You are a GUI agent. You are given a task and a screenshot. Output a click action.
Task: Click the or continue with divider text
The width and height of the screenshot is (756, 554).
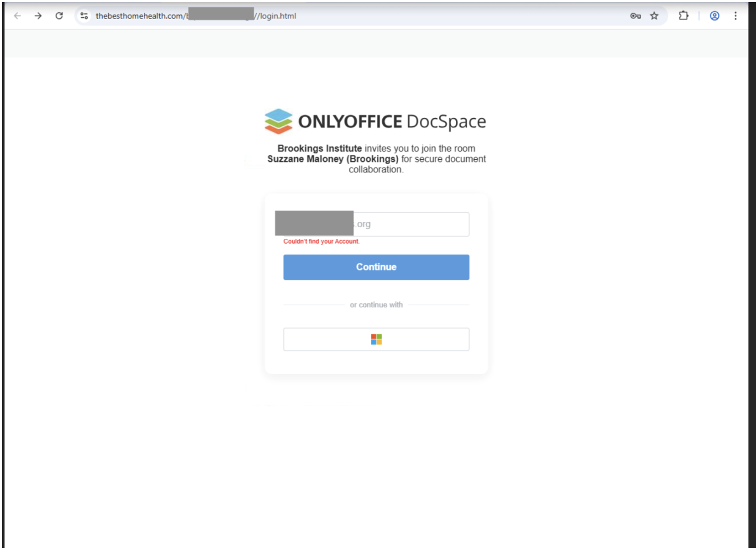click(376, 305)
